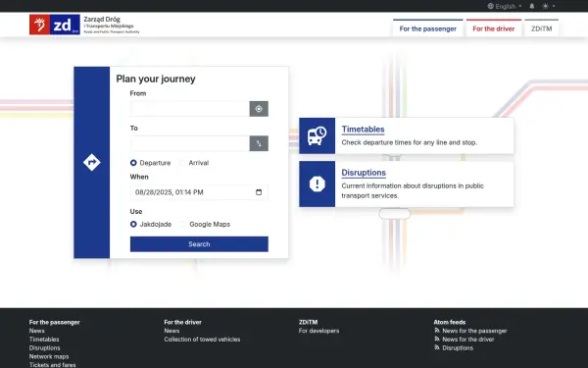The height and width of the screenshot is (368, 588).
Task: Click the globe icon next to English
Action: 491,6
